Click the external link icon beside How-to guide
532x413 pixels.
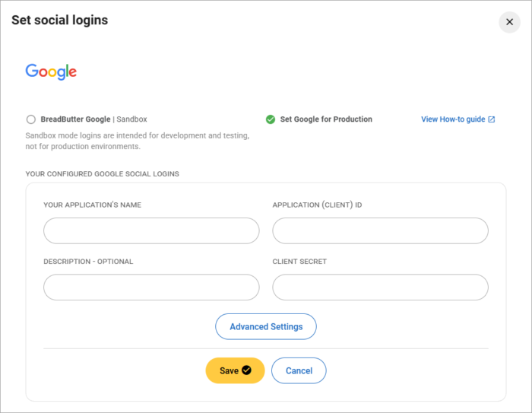coord(492,119)
